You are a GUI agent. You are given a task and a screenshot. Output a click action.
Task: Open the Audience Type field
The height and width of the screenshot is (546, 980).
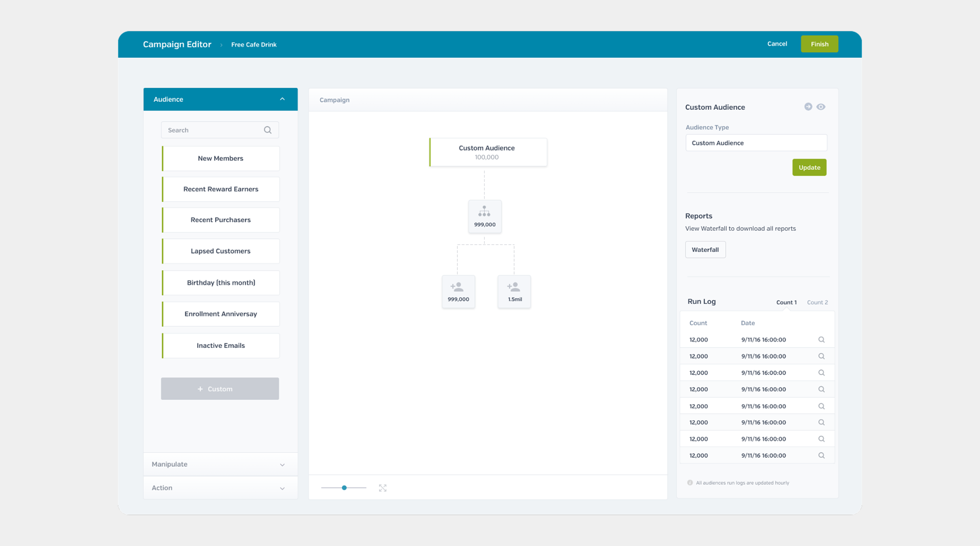[756, 143]
